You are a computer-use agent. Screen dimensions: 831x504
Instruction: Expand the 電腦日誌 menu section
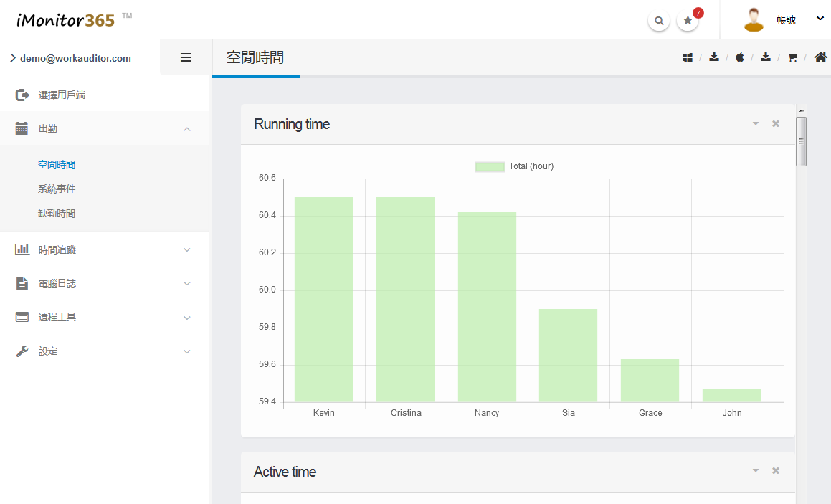[104, 284]
